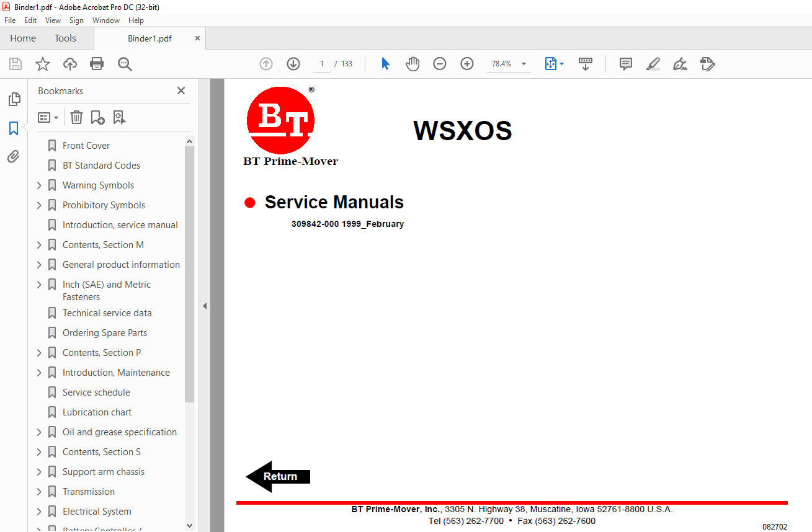Open the zoom percentage dropdown

[524, 64]
